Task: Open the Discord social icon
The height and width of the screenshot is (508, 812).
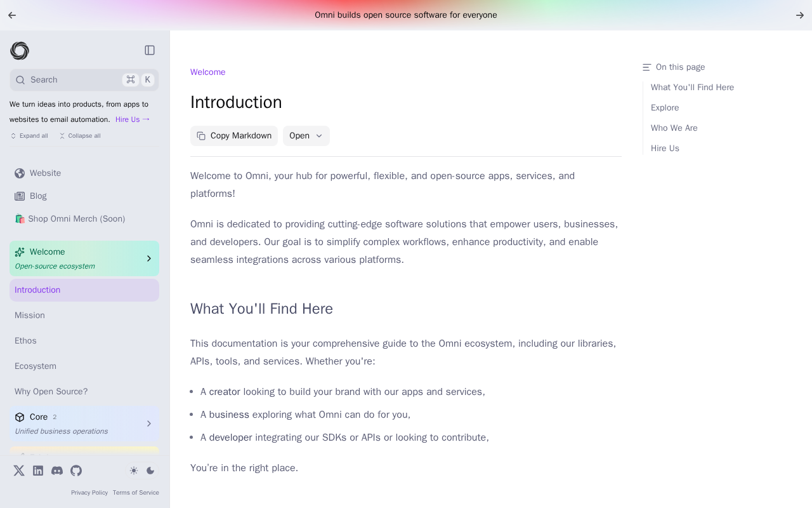Action: click(x=57, y=471)
